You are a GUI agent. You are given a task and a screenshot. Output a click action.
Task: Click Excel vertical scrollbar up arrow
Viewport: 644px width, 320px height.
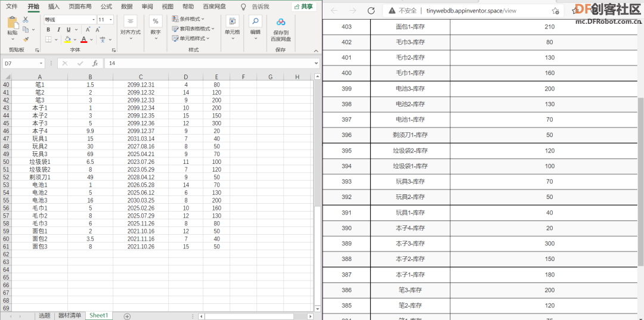point(317,76)
